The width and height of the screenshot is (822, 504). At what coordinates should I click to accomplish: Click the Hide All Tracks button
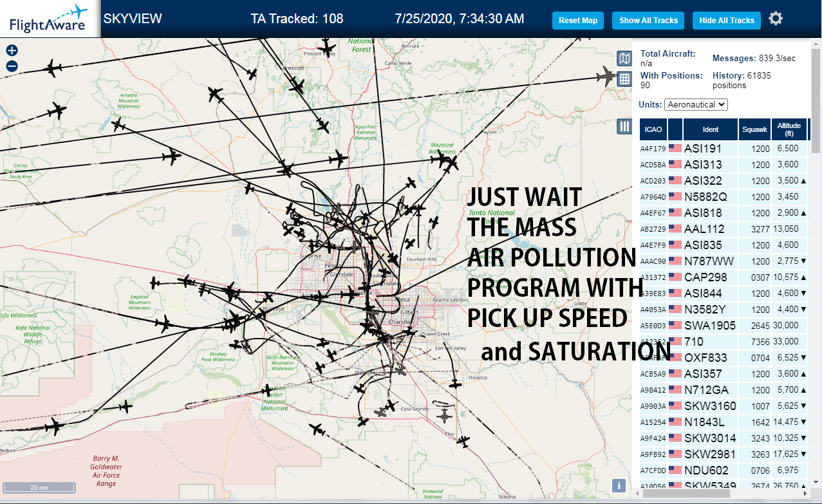[x=727, y=21]
